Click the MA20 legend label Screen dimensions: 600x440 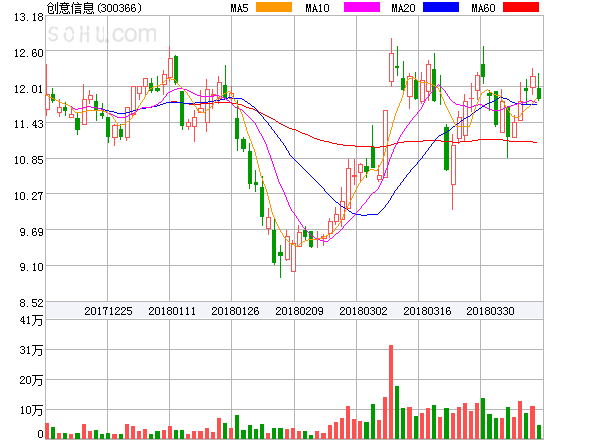(403, 8)
